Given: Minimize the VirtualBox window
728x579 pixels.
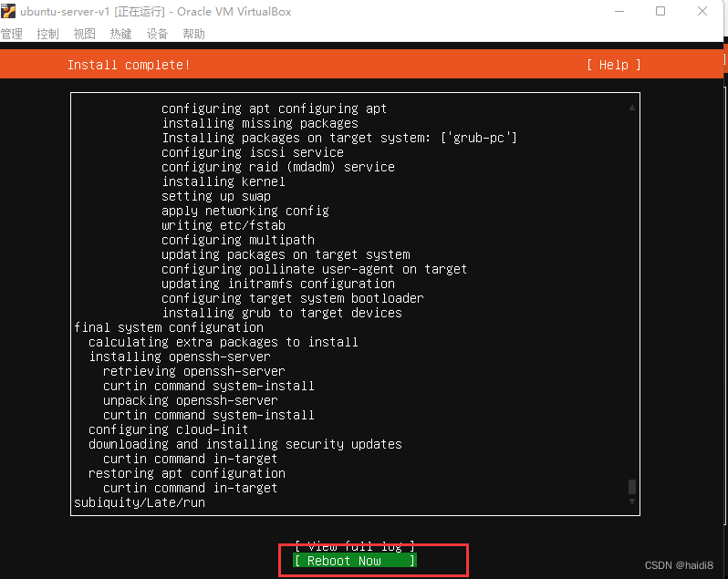Looking at the screenshot, I should (x=619, y=11).
